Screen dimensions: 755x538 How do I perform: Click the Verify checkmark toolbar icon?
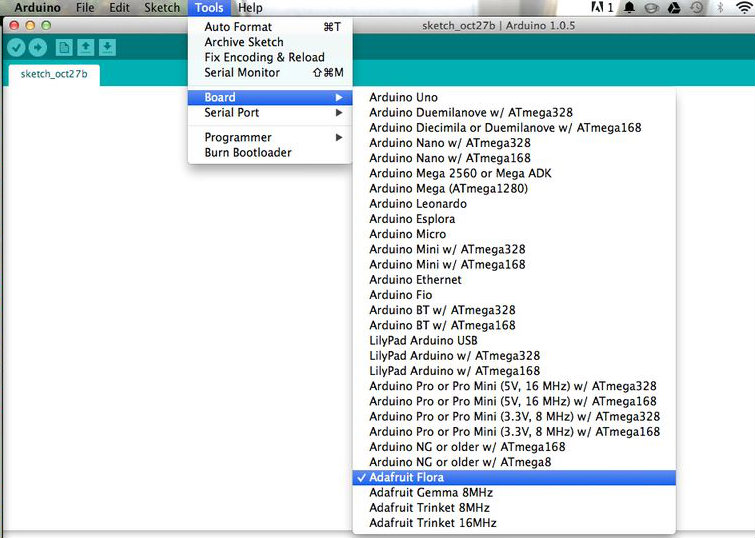(16, 47)
